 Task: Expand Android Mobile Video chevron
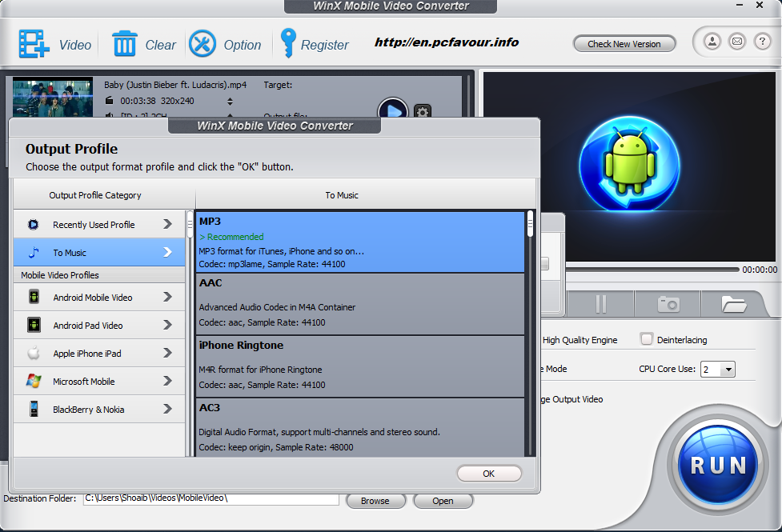click(x=167, y=297)
